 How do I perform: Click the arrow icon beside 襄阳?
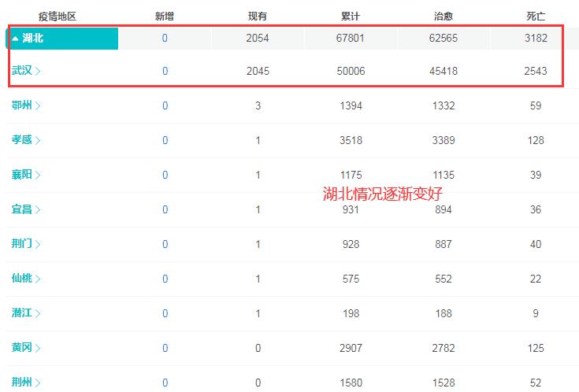(39, 176)
